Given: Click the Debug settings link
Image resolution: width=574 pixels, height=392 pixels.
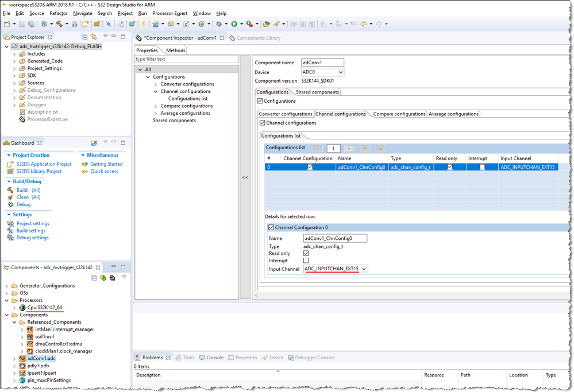Looking at the screenshot, I should 32,238.
